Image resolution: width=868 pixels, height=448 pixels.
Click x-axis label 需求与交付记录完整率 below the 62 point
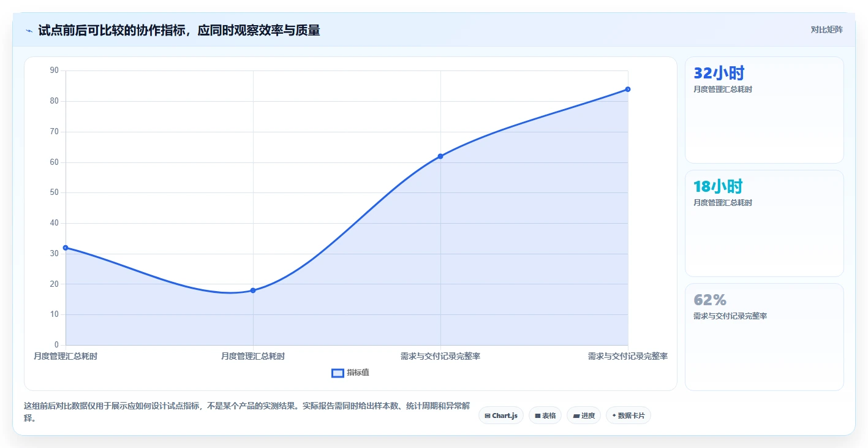440,356
